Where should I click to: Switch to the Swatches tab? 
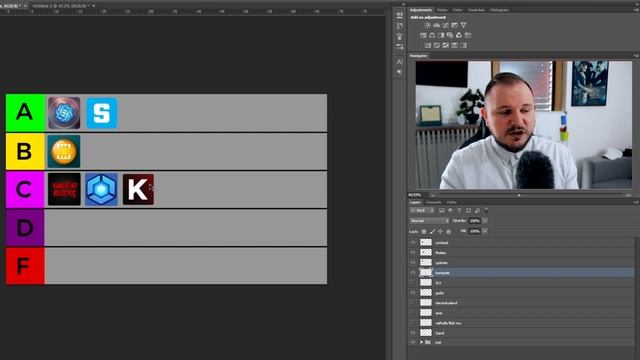[476, 10]
